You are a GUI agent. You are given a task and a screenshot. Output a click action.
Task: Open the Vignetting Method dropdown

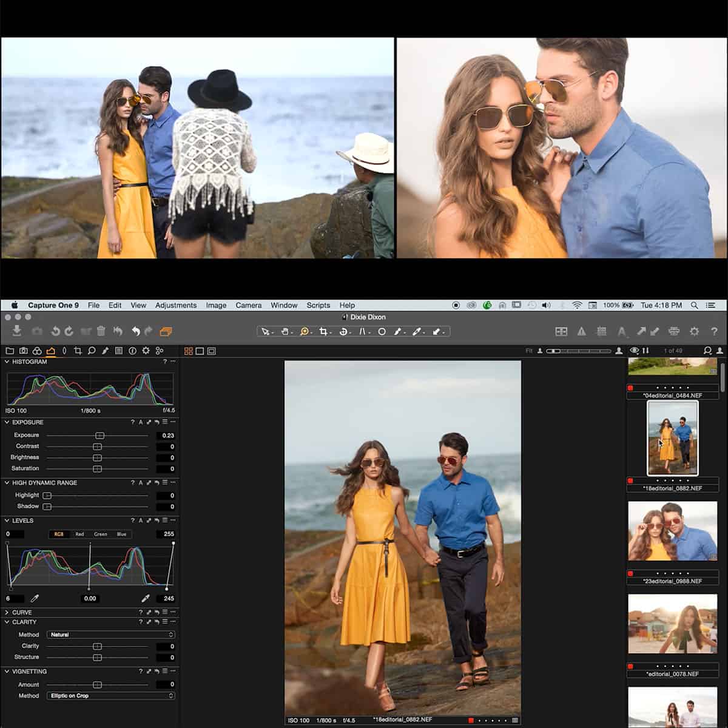click(x=111, y=696)
